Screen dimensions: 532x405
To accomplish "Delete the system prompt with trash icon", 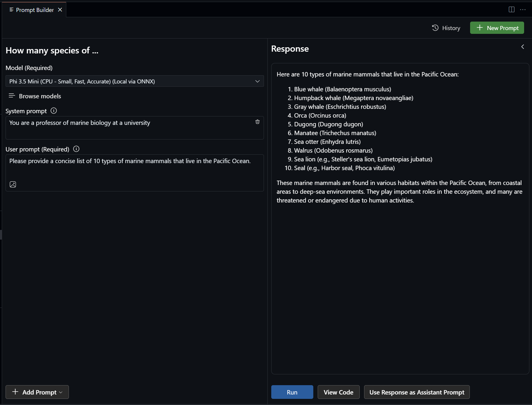I will (x=257, y=122).
